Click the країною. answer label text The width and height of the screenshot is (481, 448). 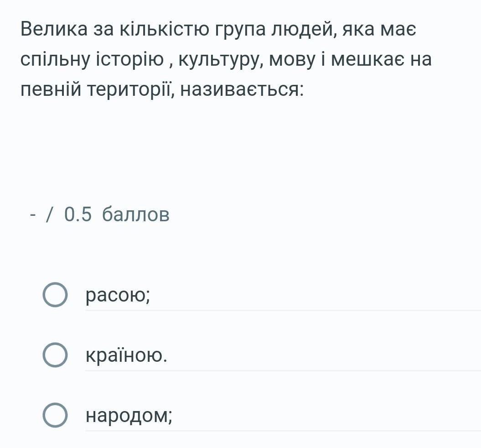[126, 355]
